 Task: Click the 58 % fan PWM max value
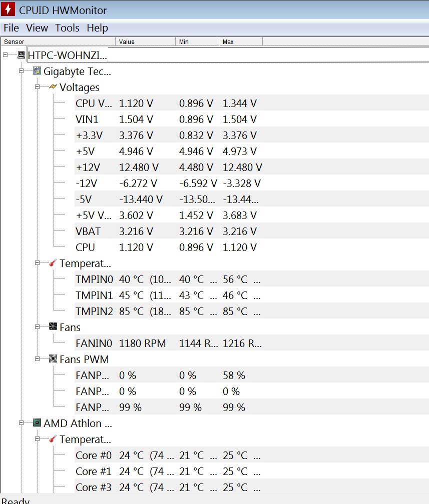tap(234, 375)
